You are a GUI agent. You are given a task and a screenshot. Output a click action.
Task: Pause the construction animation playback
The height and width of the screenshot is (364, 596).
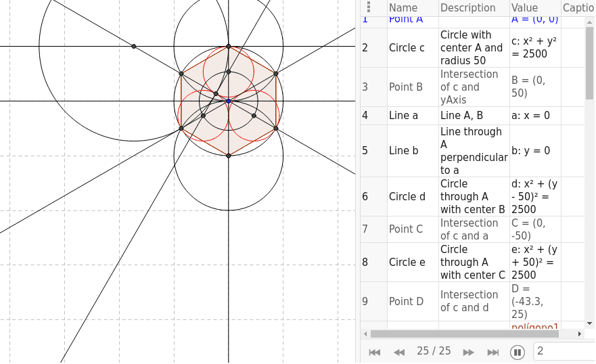(518, 352)
